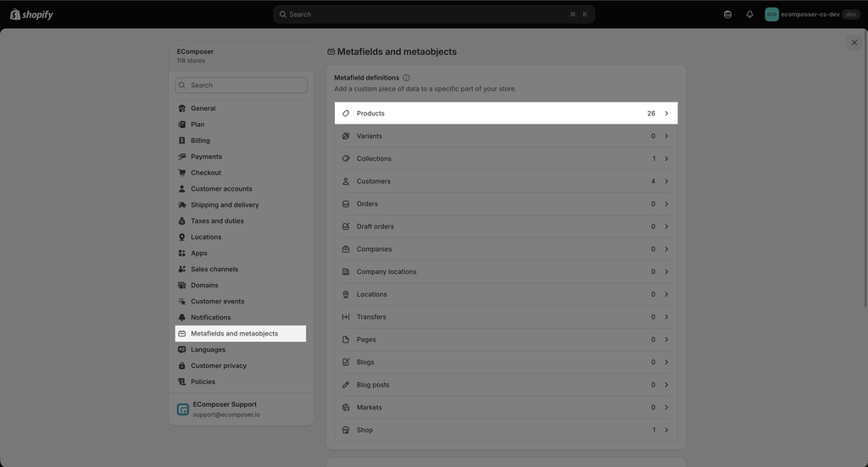Click ECompanyser Support account card
Viewport: 868px width, 467px height.
241,409
